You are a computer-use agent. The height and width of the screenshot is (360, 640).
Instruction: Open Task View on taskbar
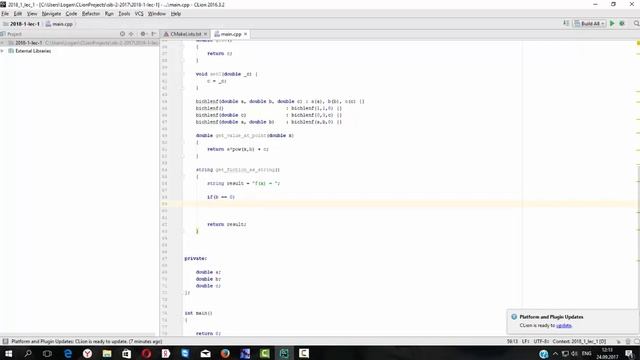click(47, 353)
